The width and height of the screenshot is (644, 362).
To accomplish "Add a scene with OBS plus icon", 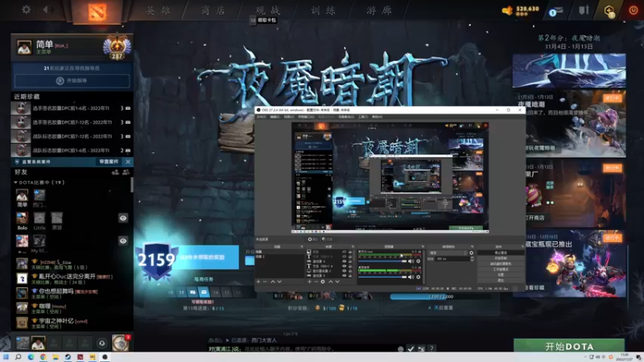I will pos(258,282).
